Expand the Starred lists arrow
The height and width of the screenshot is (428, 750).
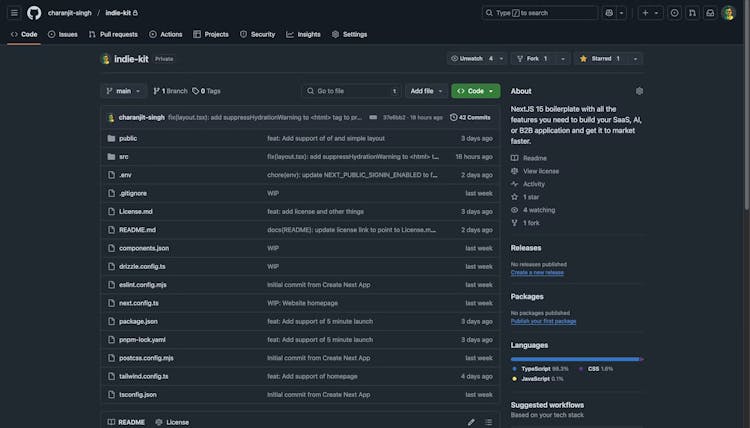(x=635, y=59)
